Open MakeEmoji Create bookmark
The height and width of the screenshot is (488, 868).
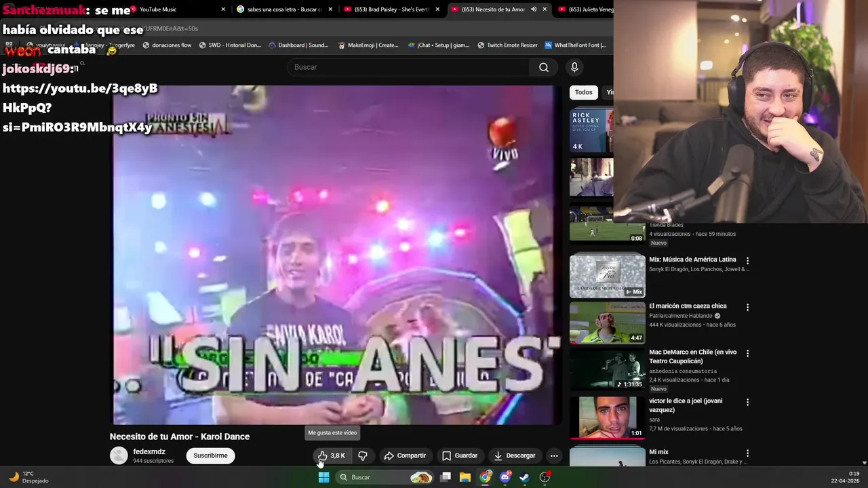click(368, 45)
